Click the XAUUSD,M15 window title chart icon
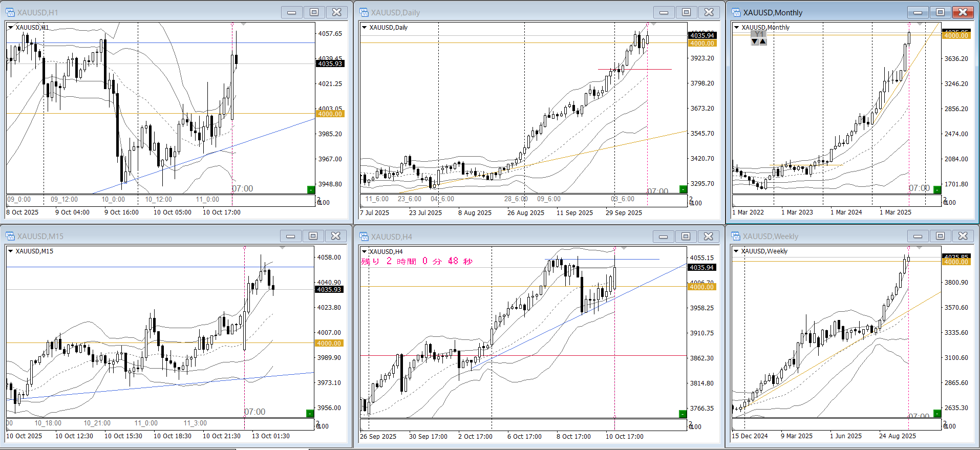The height and width of the screenshot is (450, 980). pos(10,236)
